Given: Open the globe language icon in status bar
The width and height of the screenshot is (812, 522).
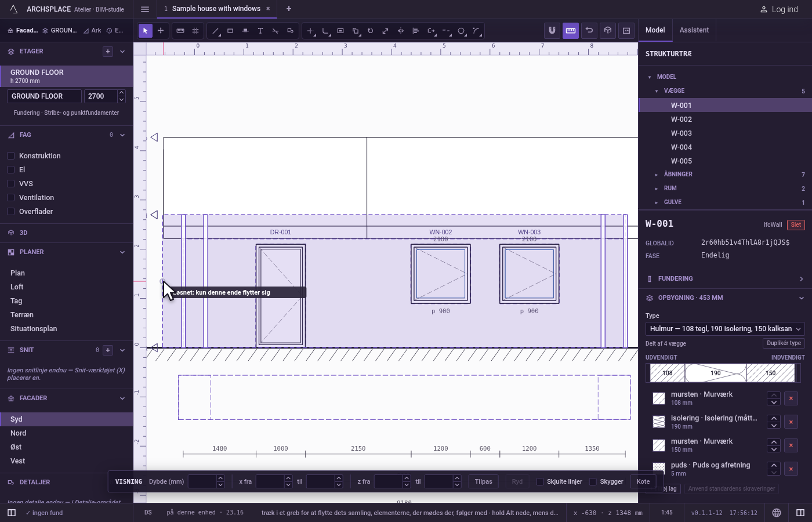Looking at the screenshot, I should (x=777, y=513).
